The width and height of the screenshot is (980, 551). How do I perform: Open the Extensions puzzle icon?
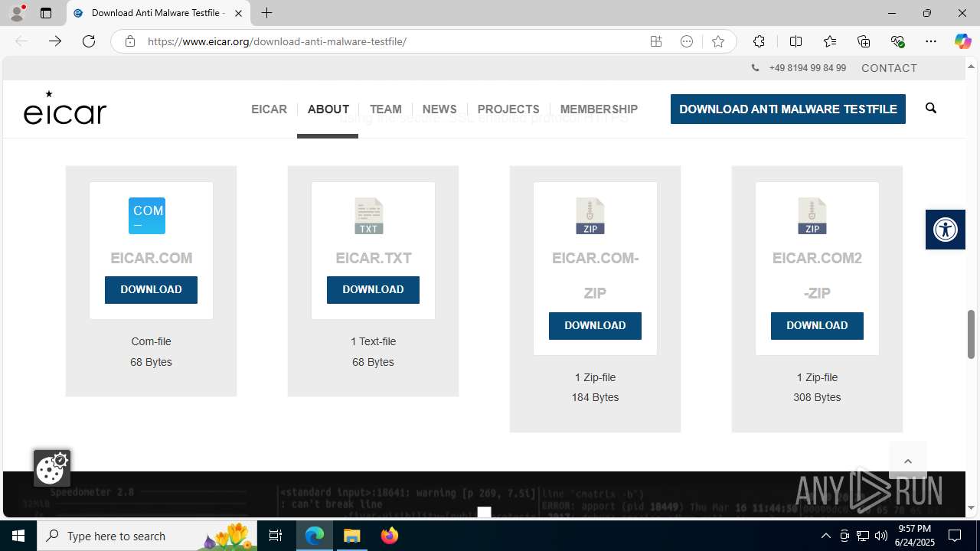pyautogui.click(x=759, y=41)
